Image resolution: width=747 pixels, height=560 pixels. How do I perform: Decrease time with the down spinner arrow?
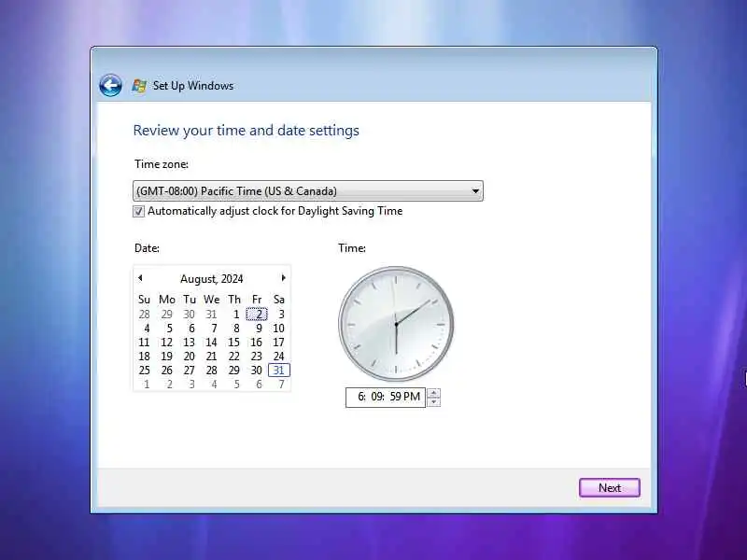tap(433, 402)
